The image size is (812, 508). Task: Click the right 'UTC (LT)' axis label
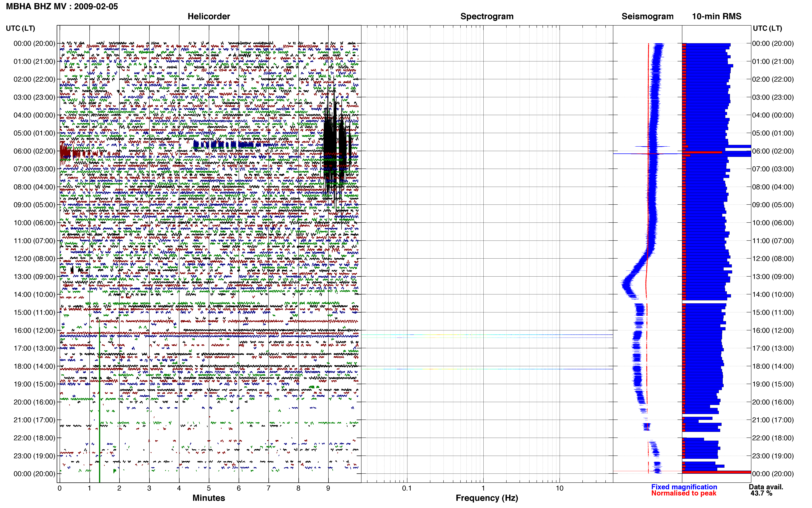tap(767, 28)
